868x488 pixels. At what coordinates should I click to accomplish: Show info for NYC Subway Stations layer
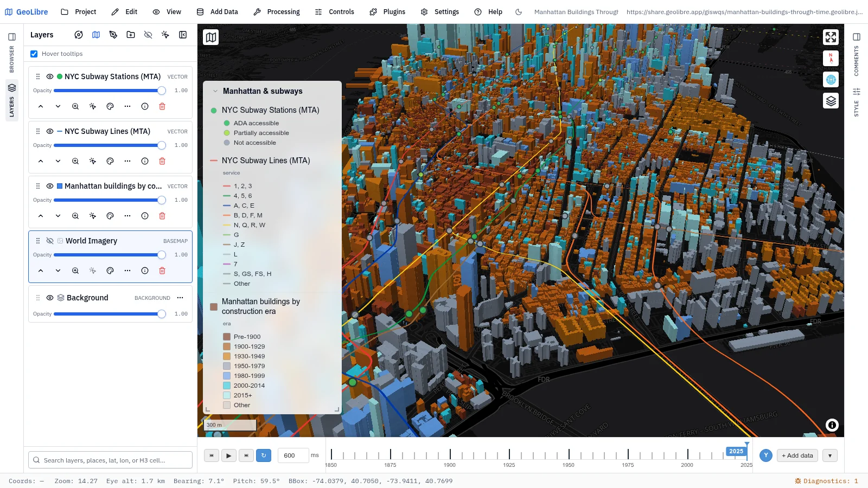pyautogui.click(x=145, y=106)
